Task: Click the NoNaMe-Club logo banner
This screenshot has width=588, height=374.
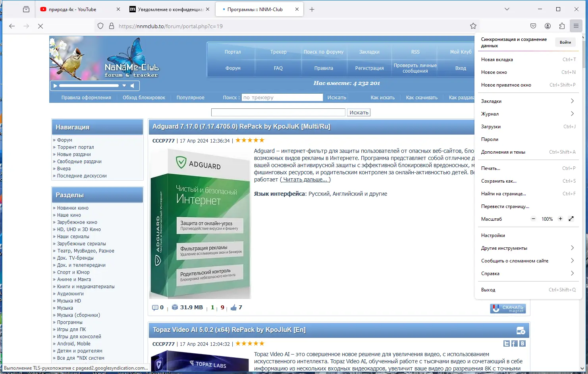Action: pos(104,58)
